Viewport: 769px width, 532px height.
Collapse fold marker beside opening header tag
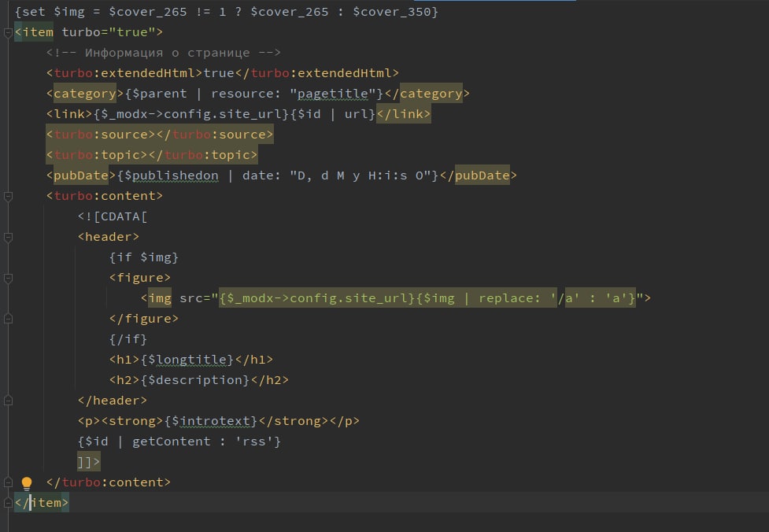click(8, 238)
